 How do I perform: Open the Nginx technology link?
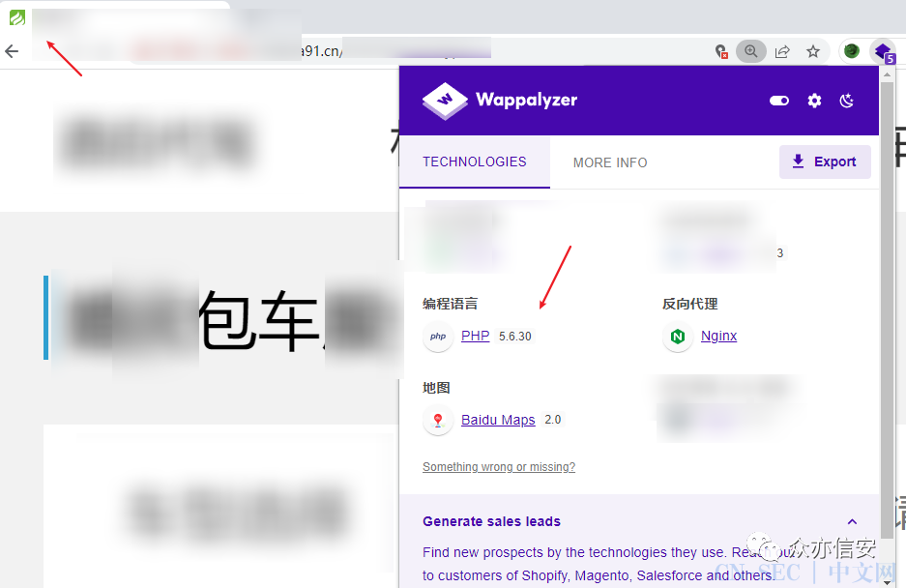pyautogui.click(x=718, y=336)
